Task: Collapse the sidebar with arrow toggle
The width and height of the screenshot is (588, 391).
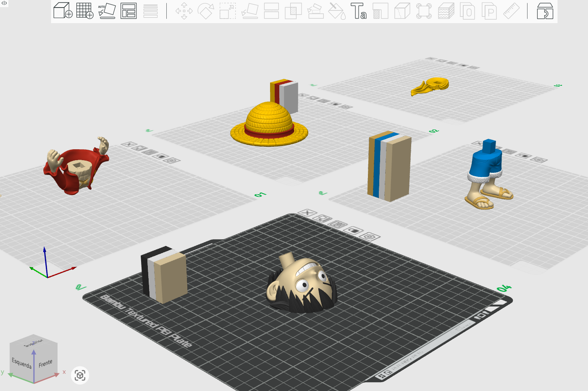Action: (x=4, y=3)
